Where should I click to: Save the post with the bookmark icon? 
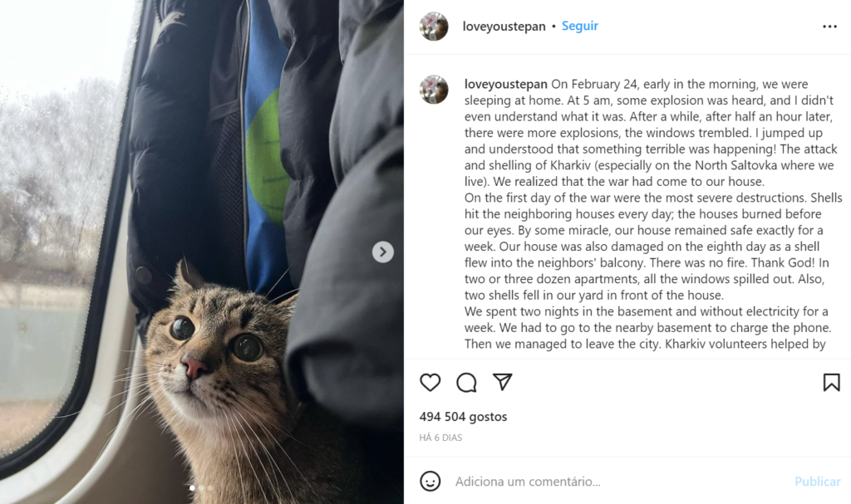click(831, 383)
